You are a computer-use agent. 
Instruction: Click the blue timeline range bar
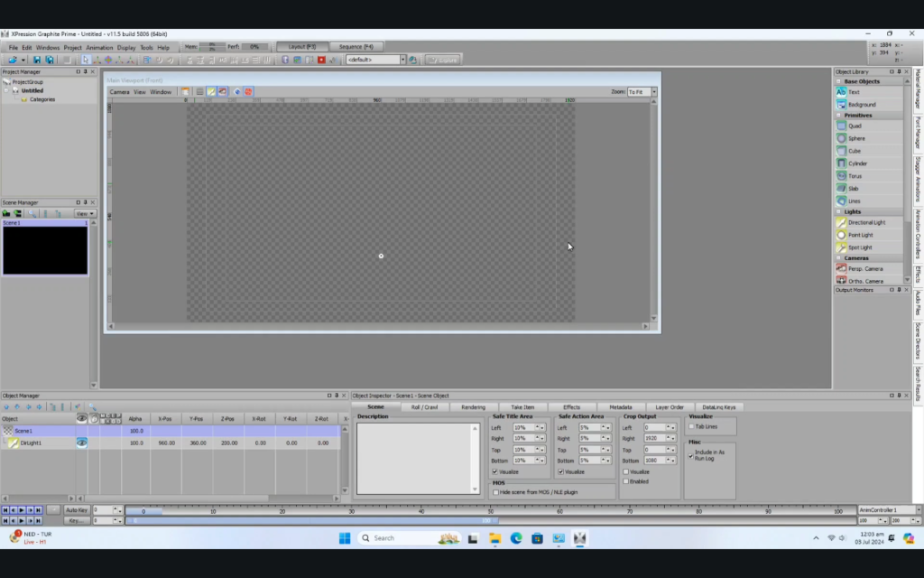(x=312, y=521)
